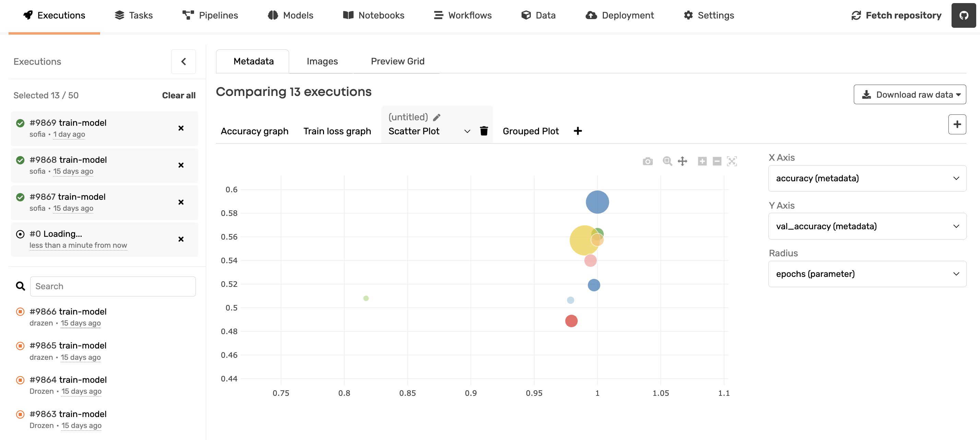The height and width of the screenshot is (440, 980).
Task: Switch to the Images tab
Action: point(322,61)
